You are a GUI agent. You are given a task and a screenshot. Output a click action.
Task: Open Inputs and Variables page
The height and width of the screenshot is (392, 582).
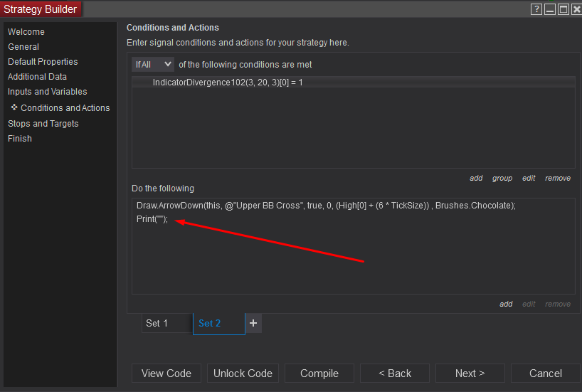[x=47, y=91]
